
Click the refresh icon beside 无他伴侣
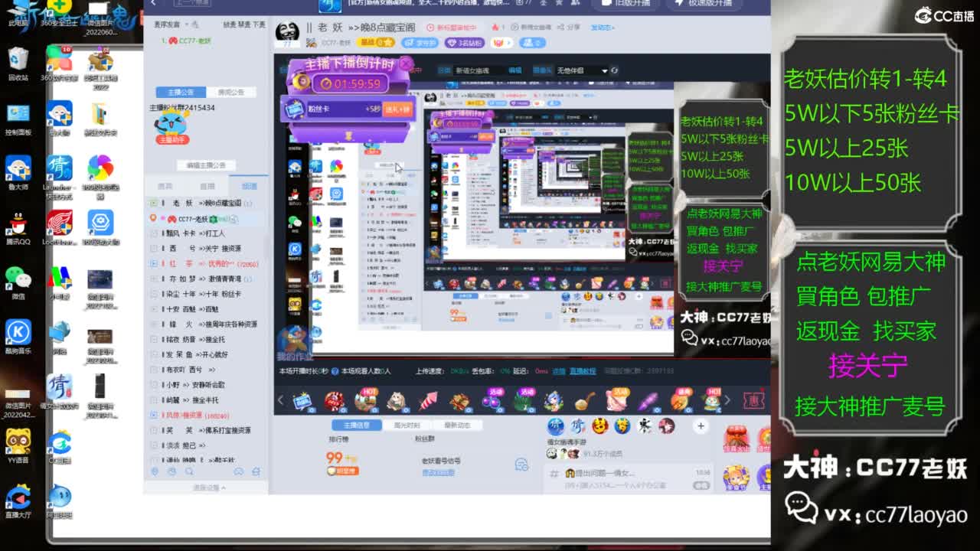point(613,70)
